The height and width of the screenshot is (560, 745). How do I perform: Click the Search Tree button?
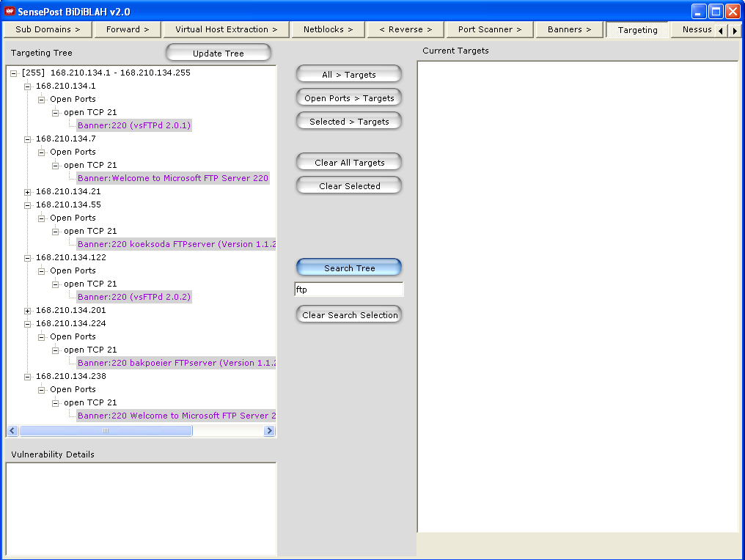(x=349, y=268)
